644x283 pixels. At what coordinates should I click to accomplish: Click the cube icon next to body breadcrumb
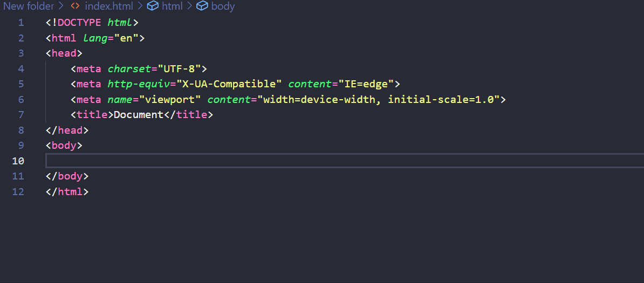point(202,6)
